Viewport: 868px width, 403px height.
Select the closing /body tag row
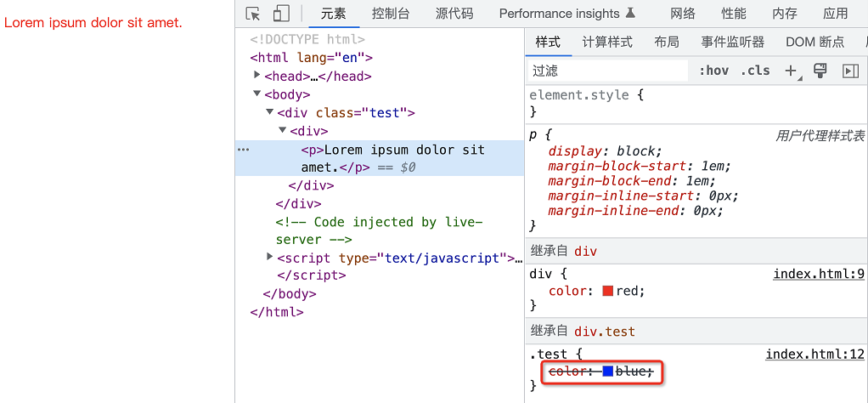pos(380,294)
